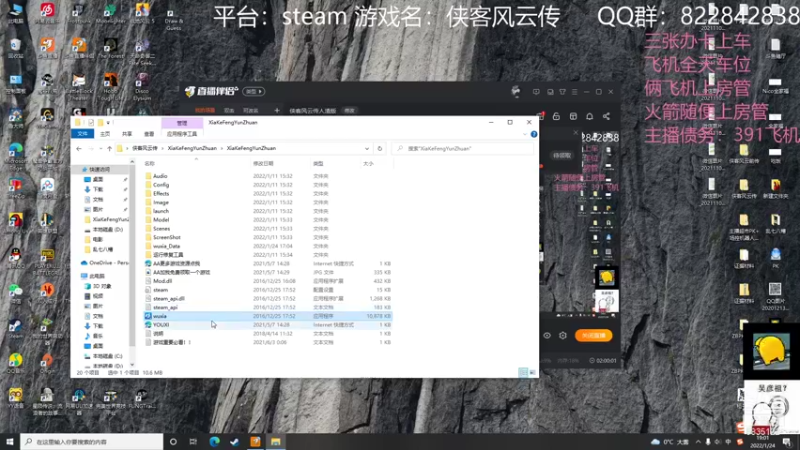Expand the address bar history dropdown

tap(367, 148)
